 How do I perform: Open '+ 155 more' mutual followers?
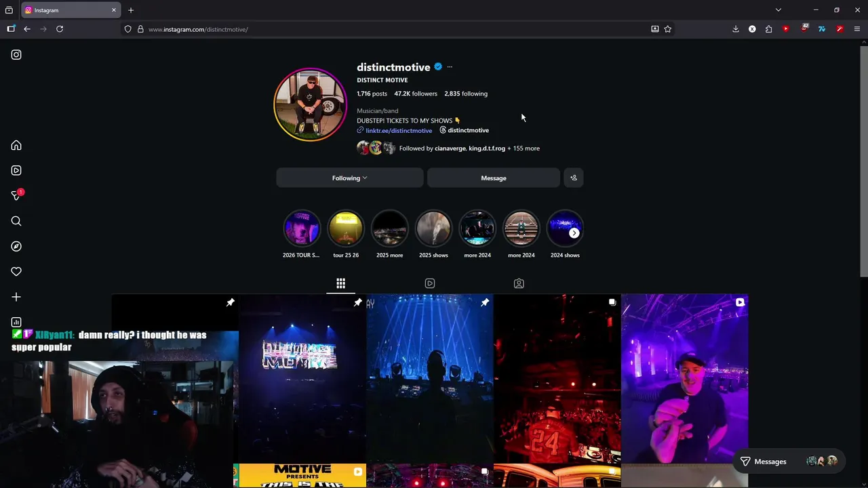[524, 148]
